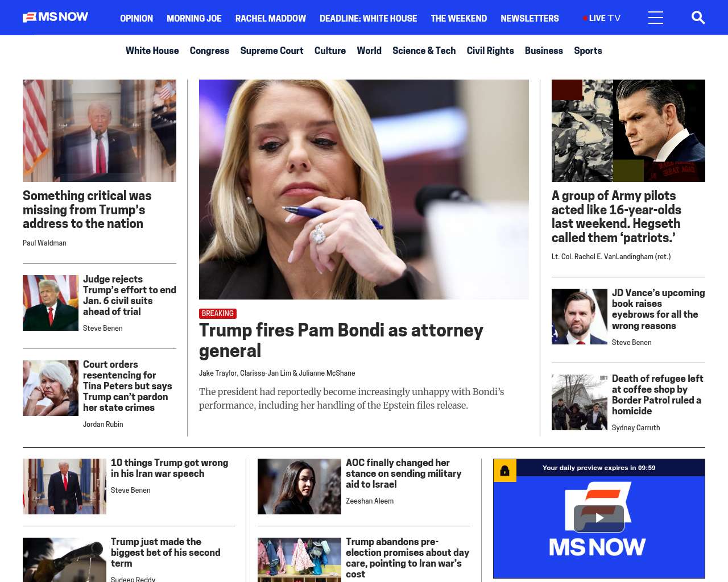
Task: Open Sudeep Reddy byline
Action: point(133,579)
